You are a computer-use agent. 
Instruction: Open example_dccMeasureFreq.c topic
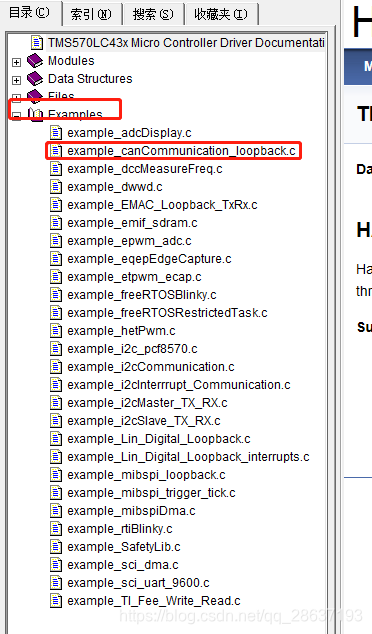click(x=145, y=169)
